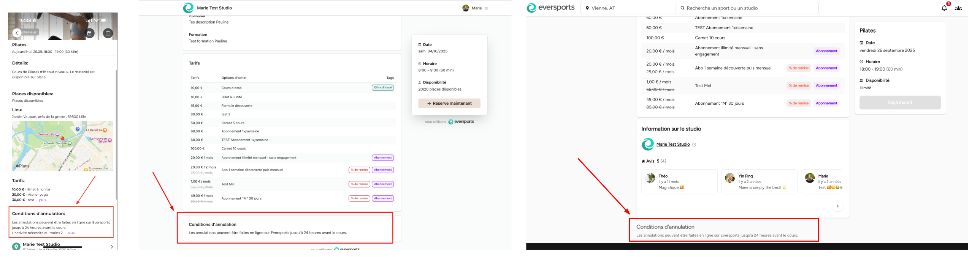Click the red pin on the Lille map

pyautogui.click(x=62, y=138)
